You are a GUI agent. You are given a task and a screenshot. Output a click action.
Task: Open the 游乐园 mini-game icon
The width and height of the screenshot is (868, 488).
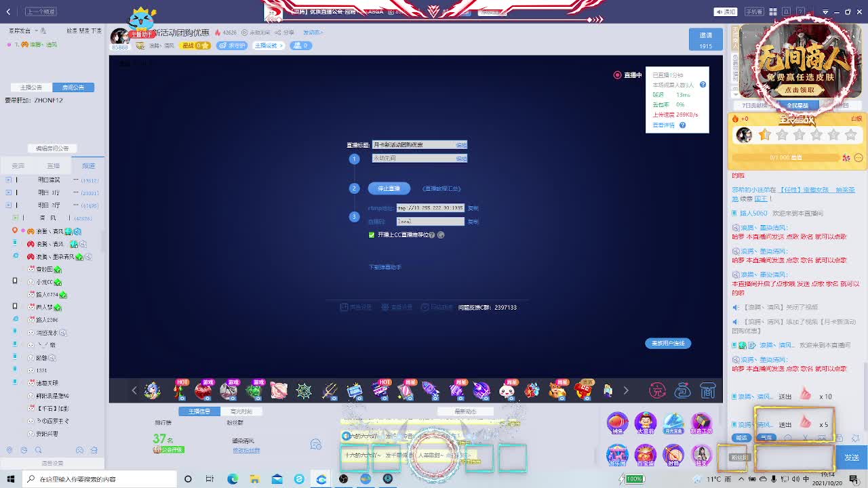pos(617,455)
